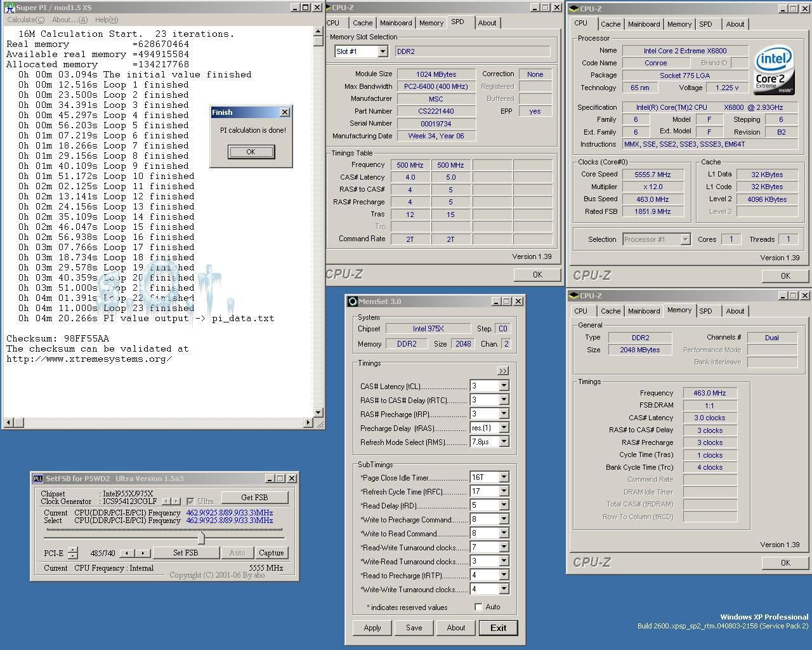Open the Write to Precharge Command dropdown
The image size is (812, 650).
pos(504,519)
